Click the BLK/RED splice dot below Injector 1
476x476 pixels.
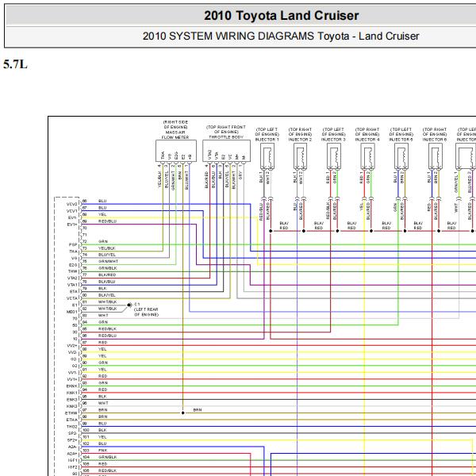click(x=271, y=231)
